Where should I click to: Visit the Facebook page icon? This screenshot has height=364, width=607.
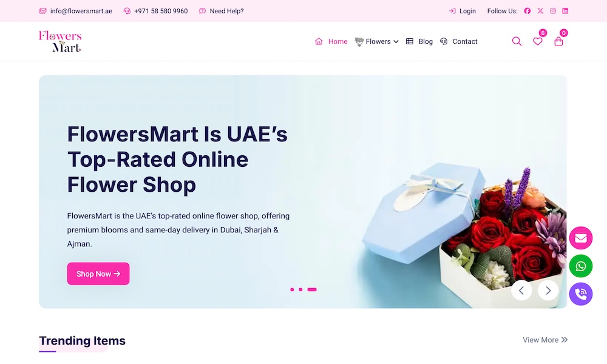tap(527, 11)
